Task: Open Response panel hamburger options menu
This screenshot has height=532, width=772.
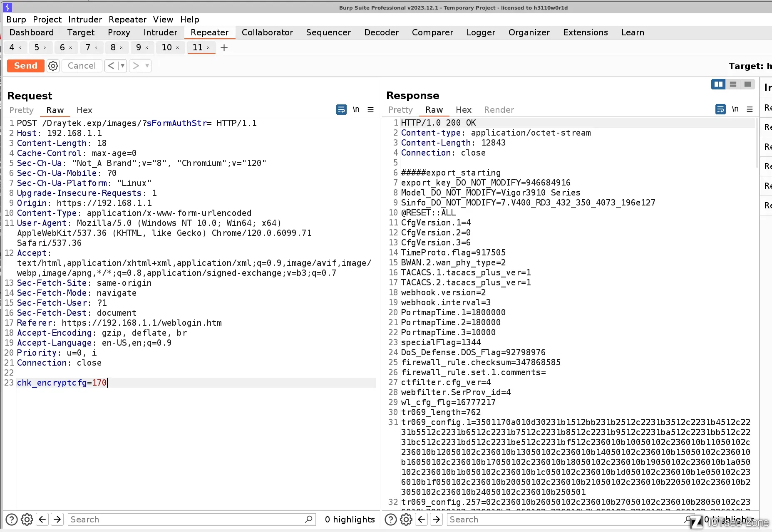Action: pos(750,109)
